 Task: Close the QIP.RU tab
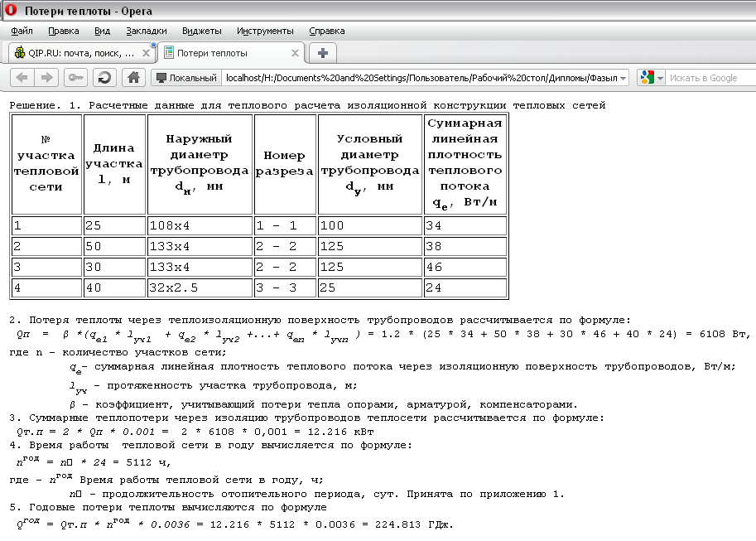[146, 53]
